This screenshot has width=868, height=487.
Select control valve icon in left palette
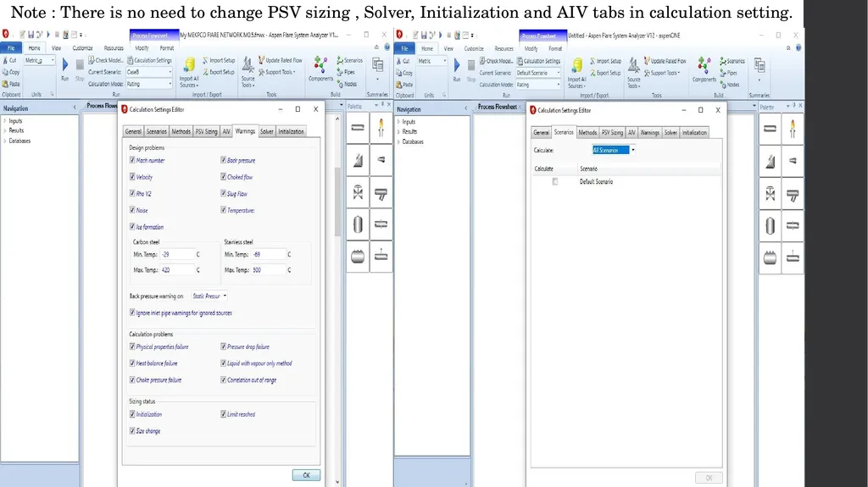(358, 192)
